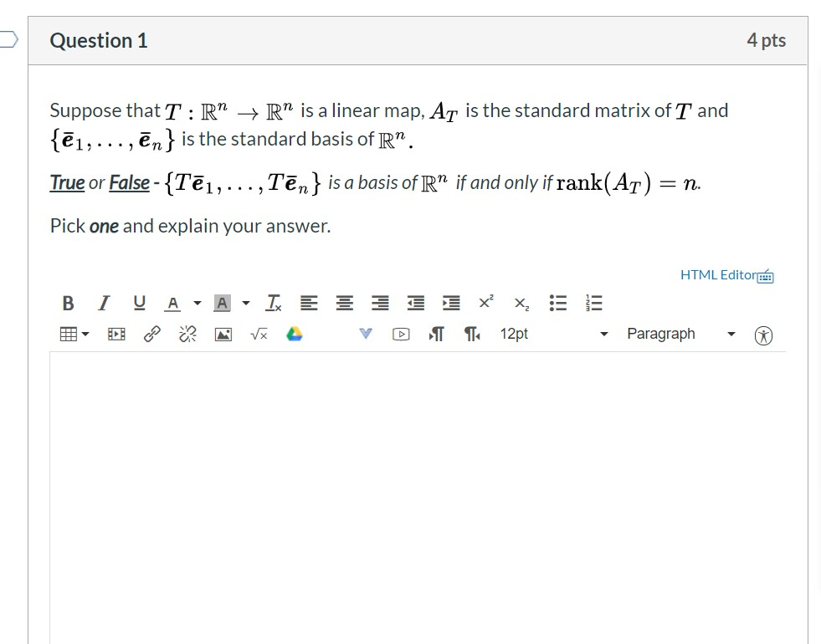The width and height of the screenshot is (821, 644).
Task: Click the 4 pts label
Action: pos(766,40)
